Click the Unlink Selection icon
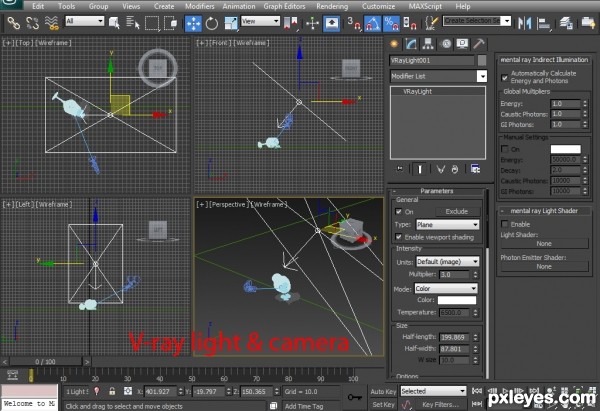Image resolution: width=600 pixels, height=411 pixels. 33,23
